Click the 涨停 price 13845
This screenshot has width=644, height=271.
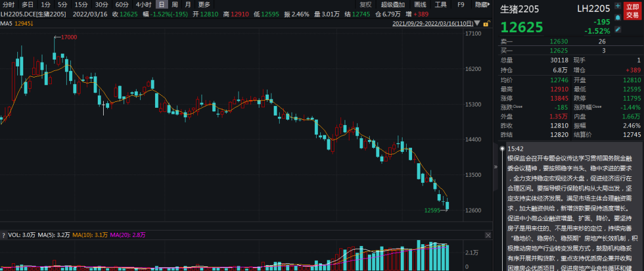tap(559, 98)
